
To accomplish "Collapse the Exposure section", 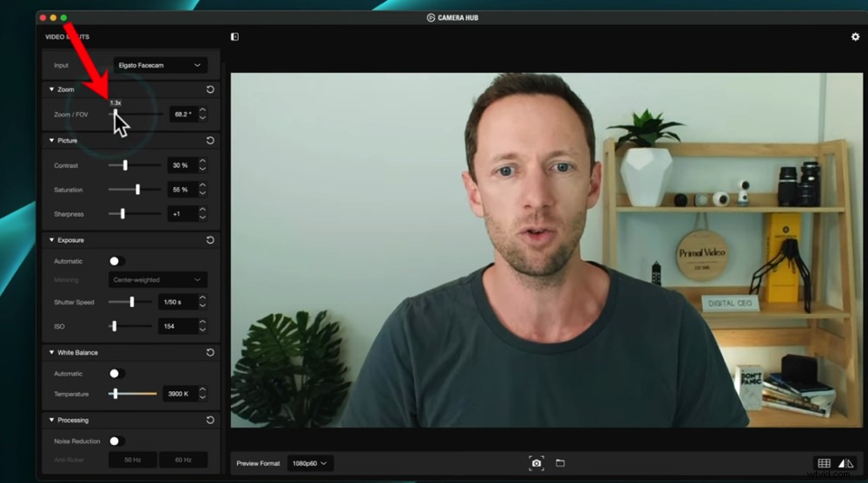I will tap(51, 240).
